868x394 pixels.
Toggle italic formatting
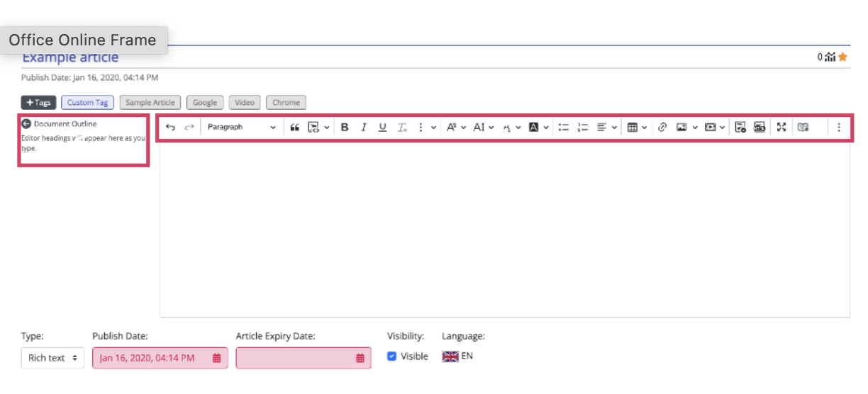[364, 128]
